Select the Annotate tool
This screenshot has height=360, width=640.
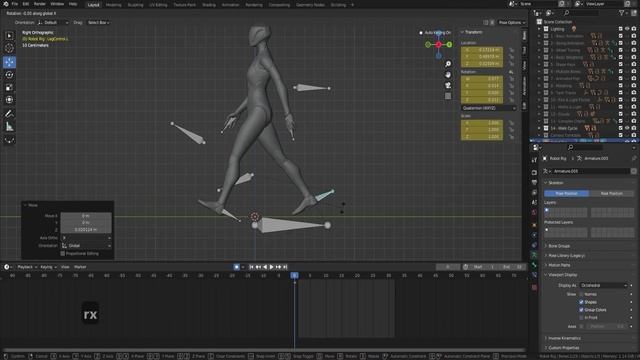coord(9,114)
